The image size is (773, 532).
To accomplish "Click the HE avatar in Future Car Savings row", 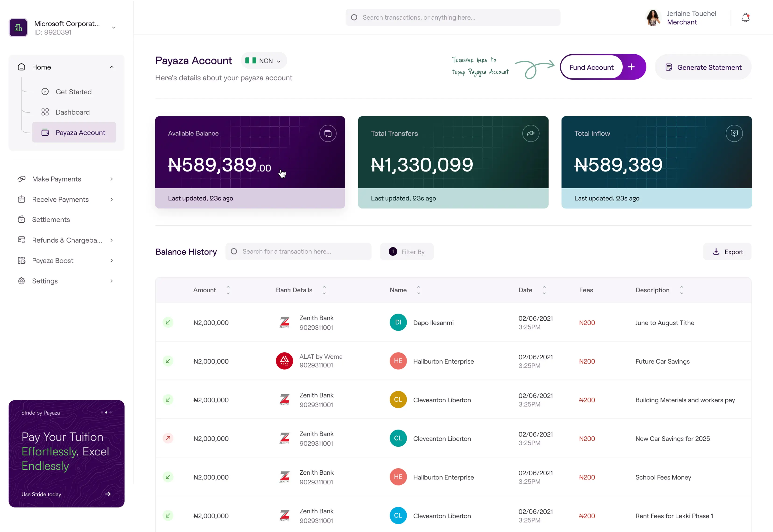I will (x=398, y=361).
